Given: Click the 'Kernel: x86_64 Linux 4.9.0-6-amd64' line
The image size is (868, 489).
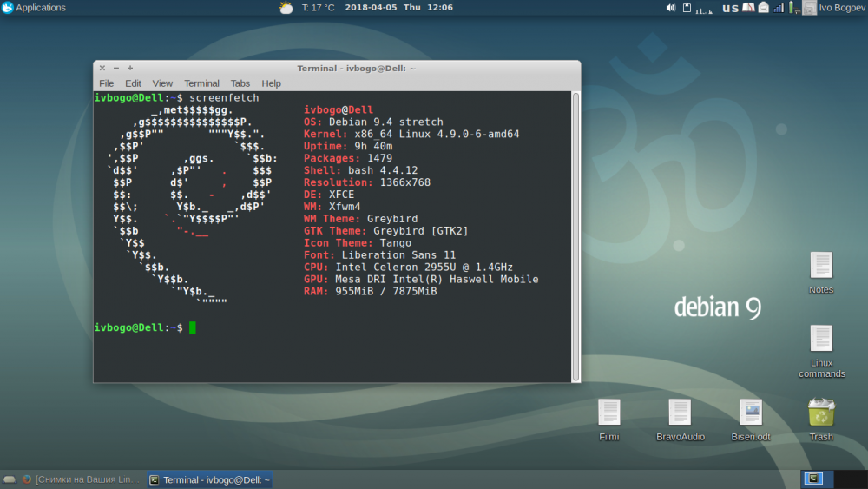Looking at the screenshot, I should point(411,134).
